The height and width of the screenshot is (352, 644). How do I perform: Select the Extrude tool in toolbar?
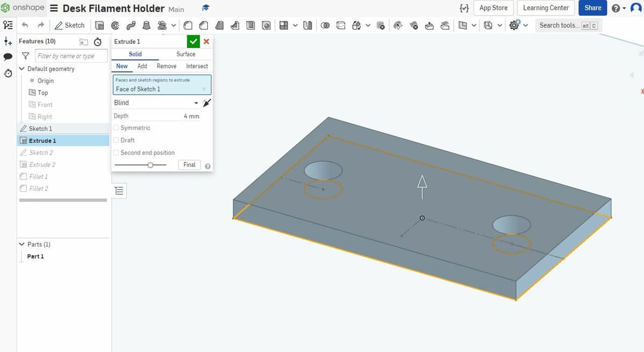(99, 25)
